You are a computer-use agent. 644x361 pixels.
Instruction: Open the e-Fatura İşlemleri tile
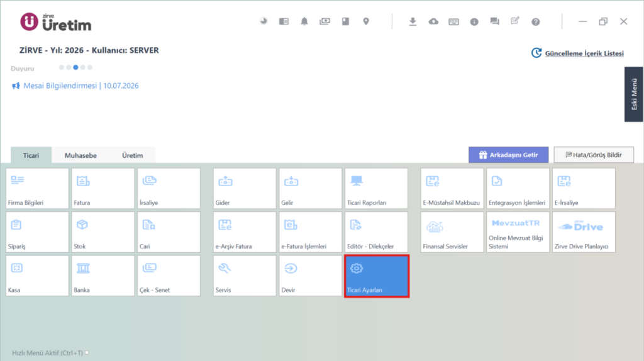point(311,232)
